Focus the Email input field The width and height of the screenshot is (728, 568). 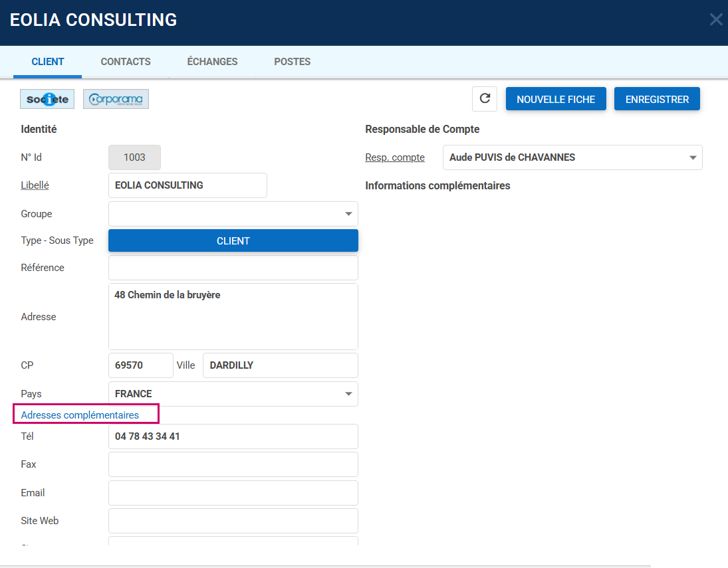point(233,493)
